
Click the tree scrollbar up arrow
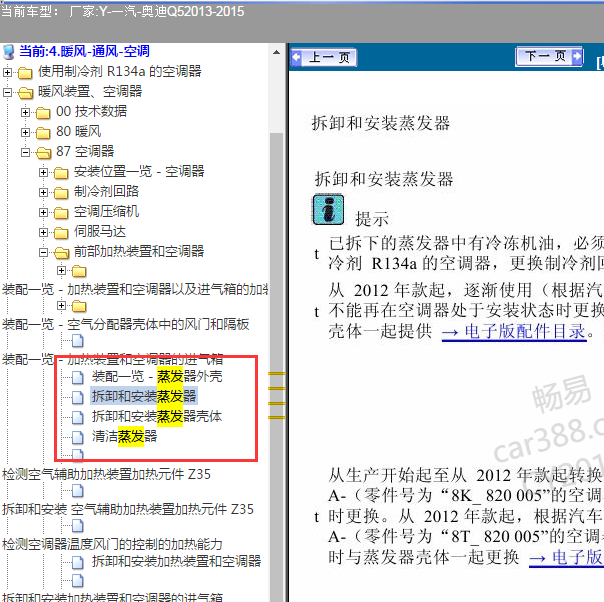(x=276, y=52)
